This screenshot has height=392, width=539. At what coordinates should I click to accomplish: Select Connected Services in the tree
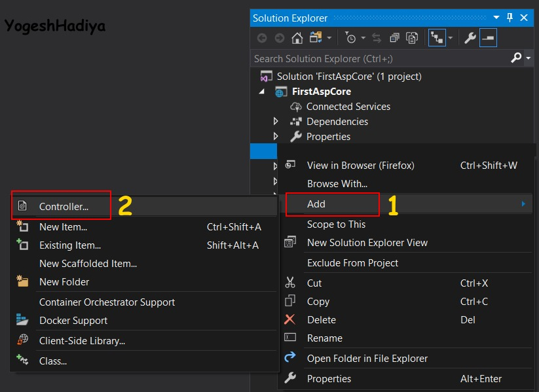pos(348,107)
